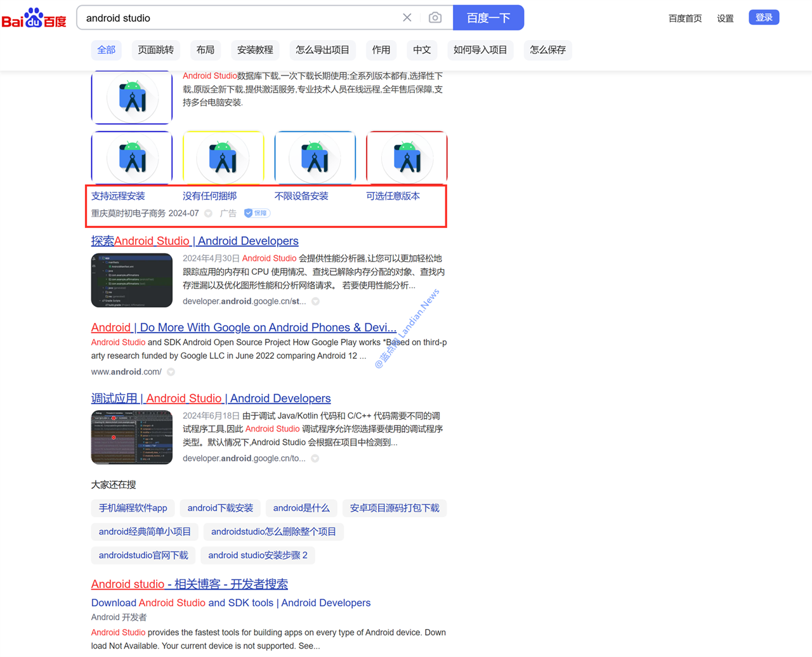Open Android studio - 相关博客 - 开发者搜索
Screen dimensions: 812x657
190,584
